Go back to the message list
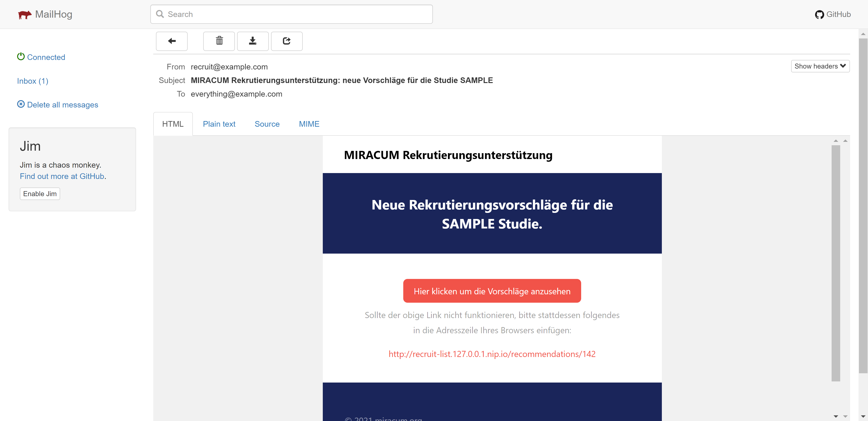868x421 pixels. pyautogui.click(x=172, y=41)
